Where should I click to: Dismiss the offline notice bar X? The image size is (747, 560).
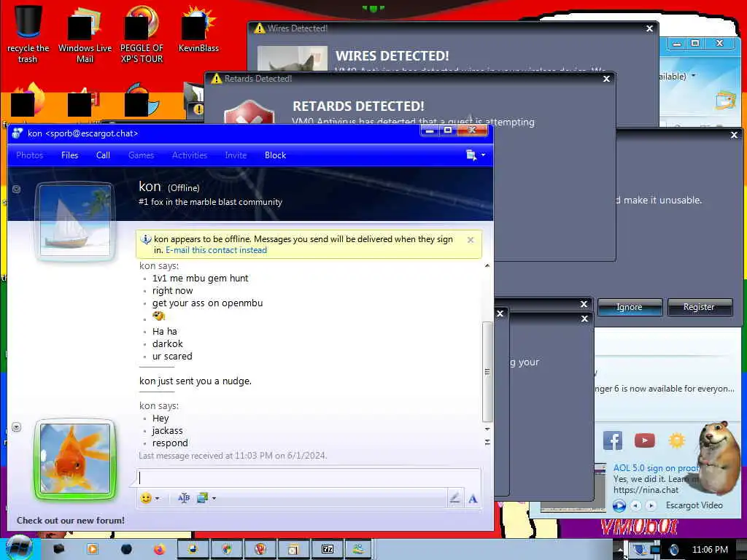coord(471,240)
